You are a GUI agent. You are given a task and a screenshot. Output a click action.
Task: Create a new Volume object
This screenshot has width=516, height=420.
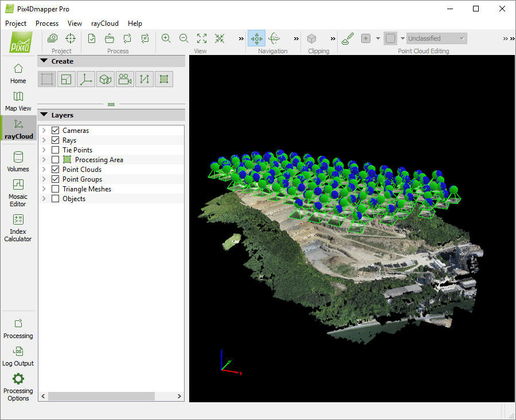[x=105, y=79]
